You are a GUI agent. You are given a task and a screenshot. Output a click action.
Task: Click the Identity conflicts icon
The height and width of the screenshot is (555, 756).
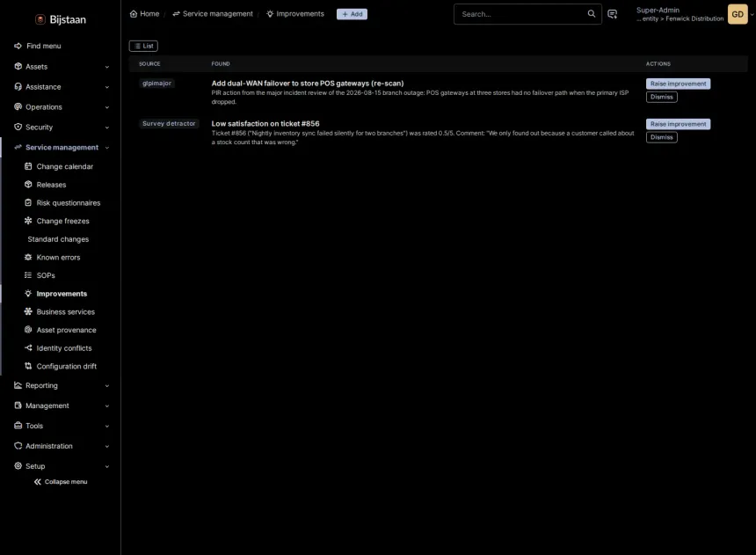[28, 348]
